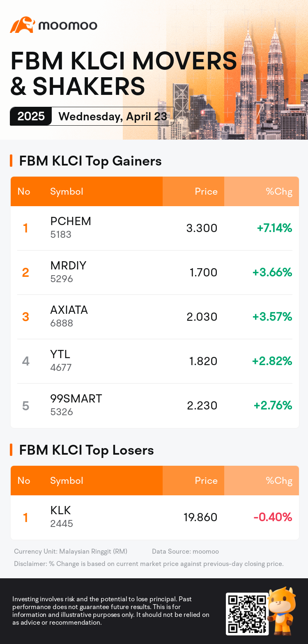Screen dimensions: 308x644
Task: Click the moomoo bull logo icon
Action: pyautogui.click(x=22, y=25)
